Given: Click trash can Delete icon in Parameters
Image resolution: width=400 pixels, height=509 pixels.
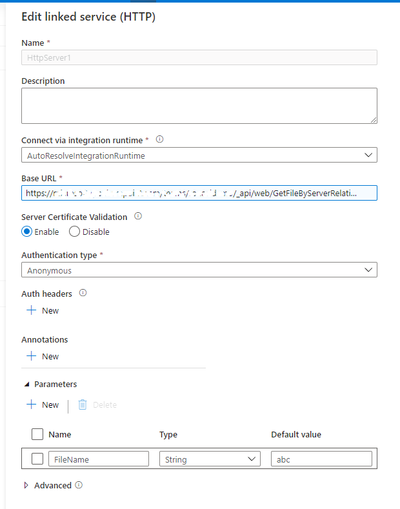Looking at the screenshot, I should pyautogui.click(x=82, y=404).
